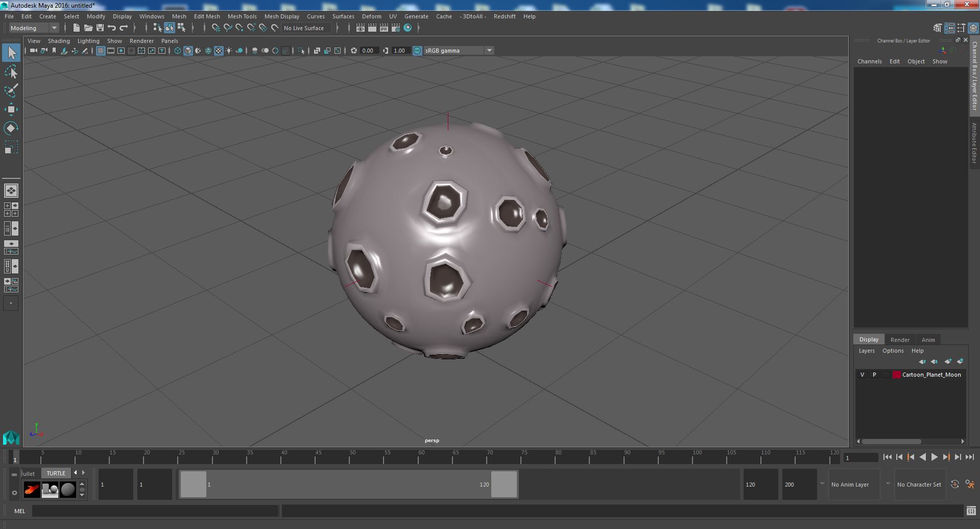Open the Deform menu
The height and width of the screenshot is (529, 980).
point(371,16)
